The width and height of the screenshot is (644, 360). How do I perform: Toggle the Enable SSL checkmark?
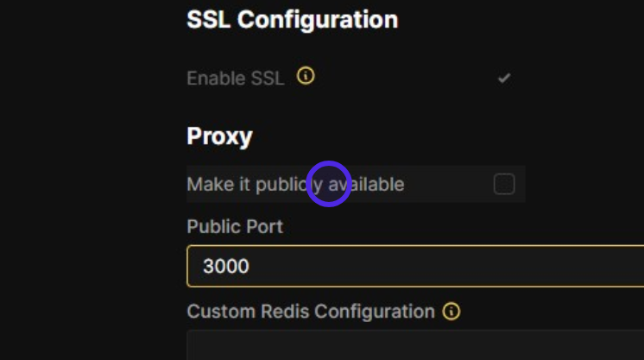tap(504, 78)
